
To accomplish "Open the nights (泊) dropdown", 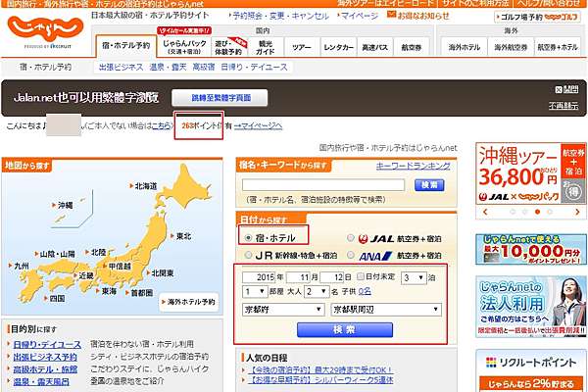I will [414, 278].
